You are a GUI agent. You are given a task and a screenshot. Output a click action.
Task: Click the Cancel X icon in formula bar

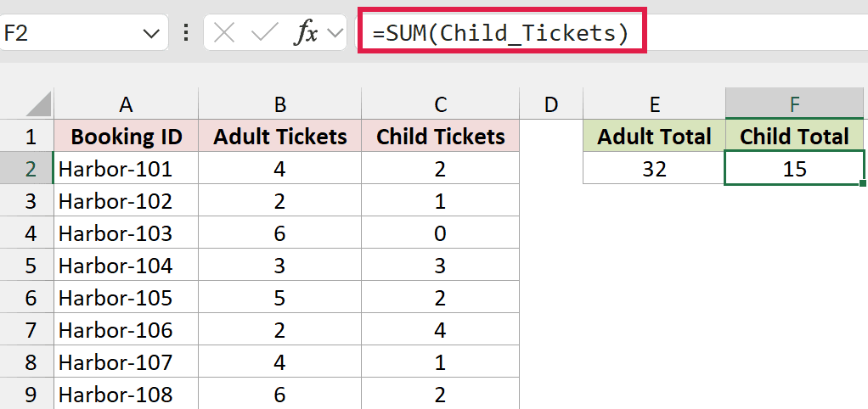(x=224, y=34)
